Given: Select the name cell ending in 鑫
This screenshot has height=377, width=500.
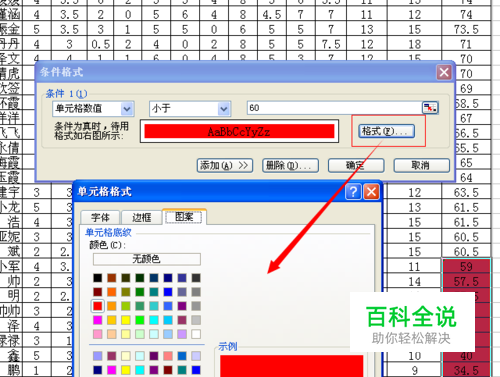Looking at the screenshot, I should pos(11,355).
